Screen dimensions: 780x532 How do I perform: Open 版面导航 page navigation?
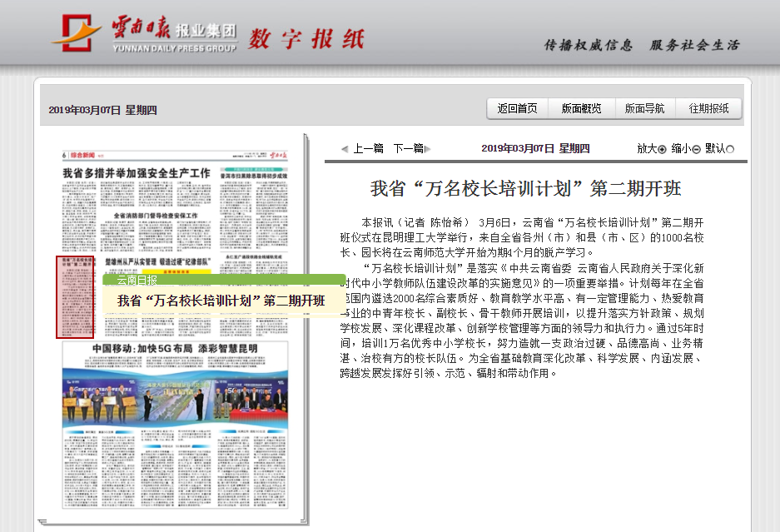click(x=645, y=109)
